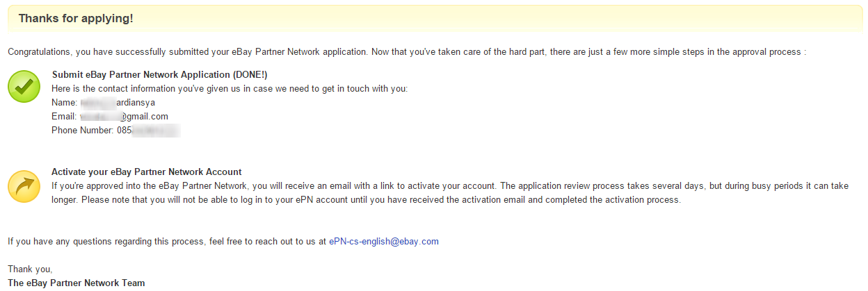Click the Email line ending in @gmail.com
Screen dimensions: 868x291
pos(110,116)
